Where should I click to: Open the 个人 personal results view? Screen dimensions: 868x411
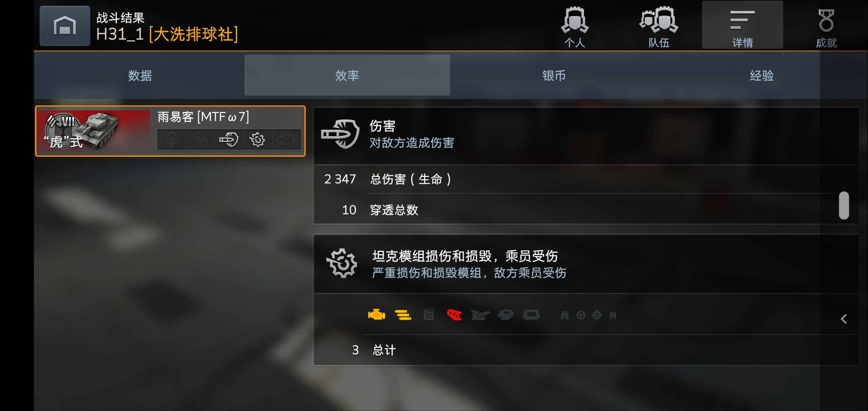click(x=574, y=27)
